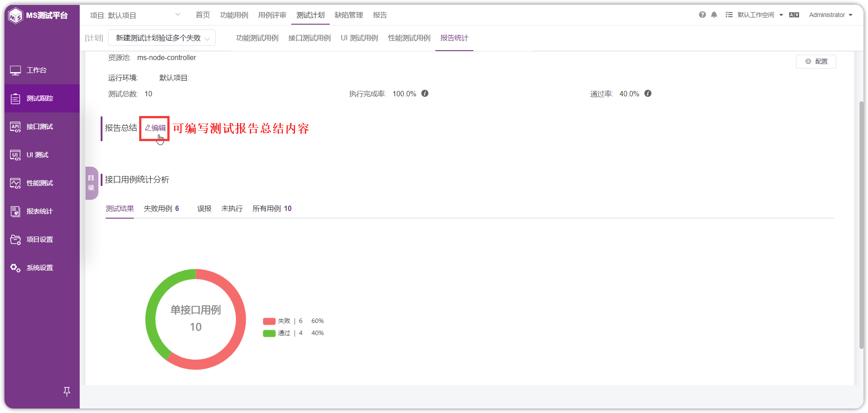Image resolution: width=868 pixels, height=413 pixels.
Task: Expand the 项目: 默认项目 dropdown
Action: [135, 15]
